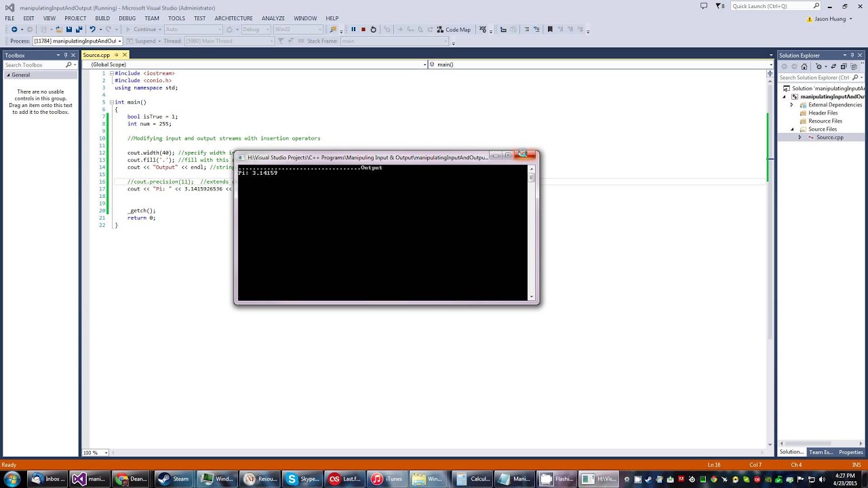Collapse the General group in Toolbox
This screenshot has width=868, height=488.
point(8,75)
